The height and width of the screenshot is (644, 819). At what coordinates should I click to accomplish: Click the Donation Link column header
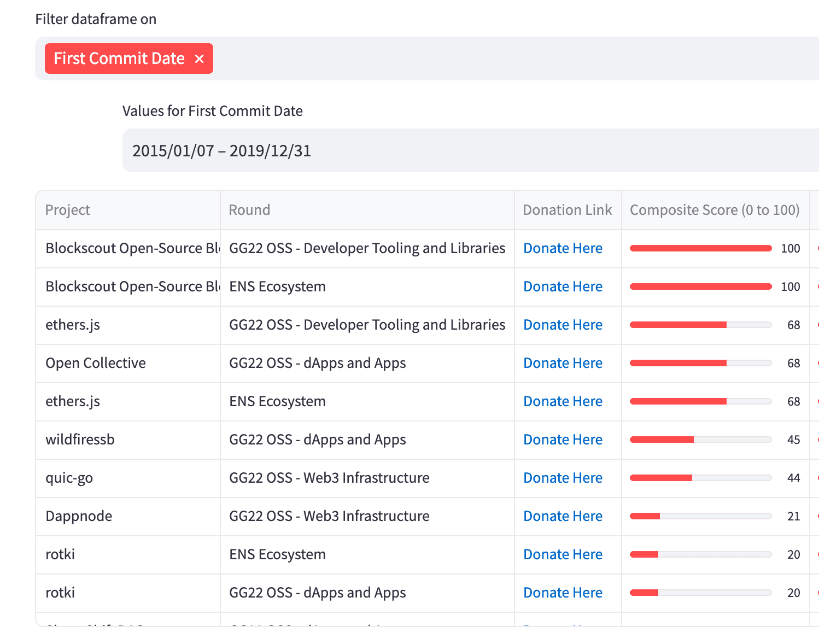[567, 210]
